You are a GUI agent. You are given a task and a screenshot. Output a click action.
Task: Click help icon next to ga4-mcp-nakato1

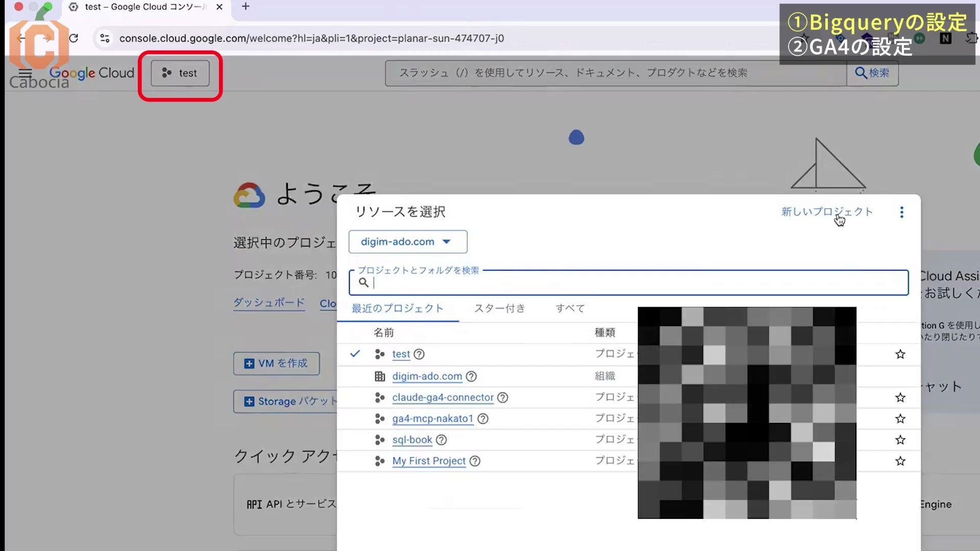(483, 419)
